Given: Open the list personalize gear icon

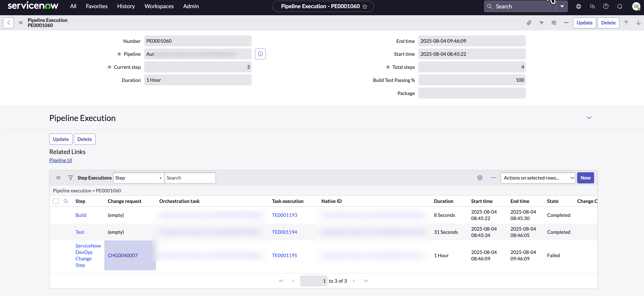Looking at the screenshot, I should point(480,178).
